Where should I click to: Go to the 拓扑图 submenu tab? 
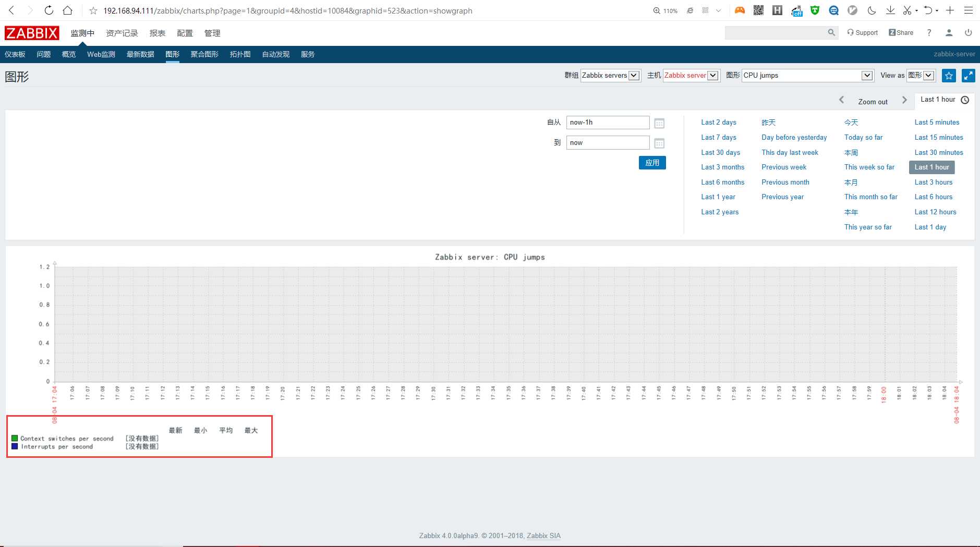240,54
